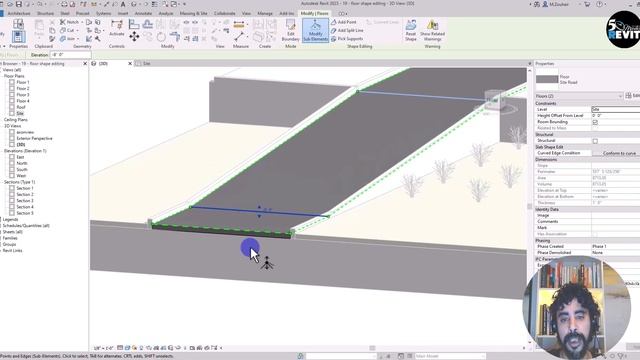Switch to the Site view tab
The image size is (640, 360).
[x=146, y=64]
